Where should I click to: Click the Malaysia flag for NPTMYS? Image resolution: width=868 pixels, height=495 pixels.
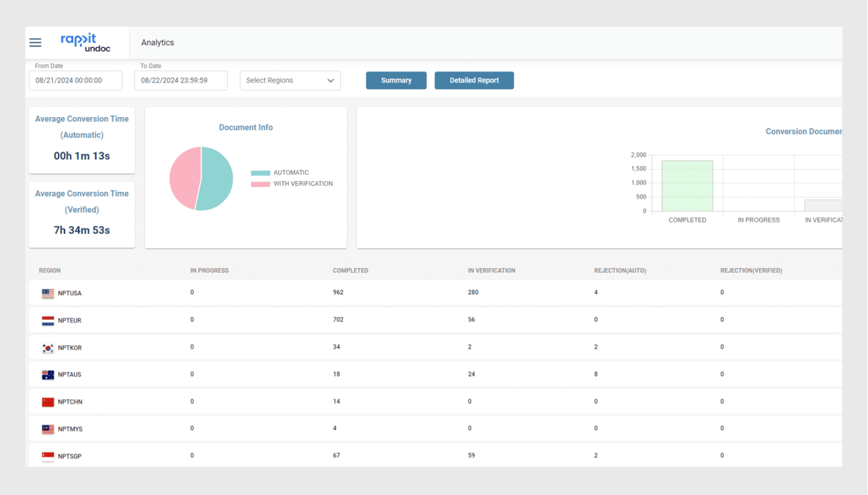[x=48, y=428]
